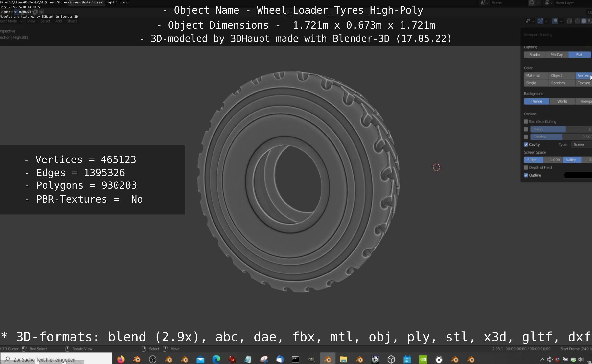Set Color mode to Material
The image size is (592, 364).
tap(536, 75)
